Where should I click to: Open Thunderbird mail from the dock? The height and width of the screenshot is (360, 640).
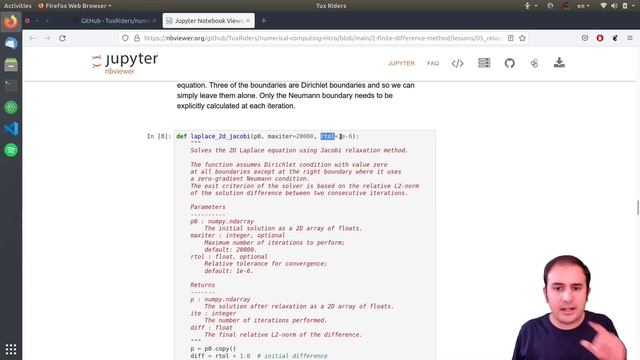[x=11, y=43]
